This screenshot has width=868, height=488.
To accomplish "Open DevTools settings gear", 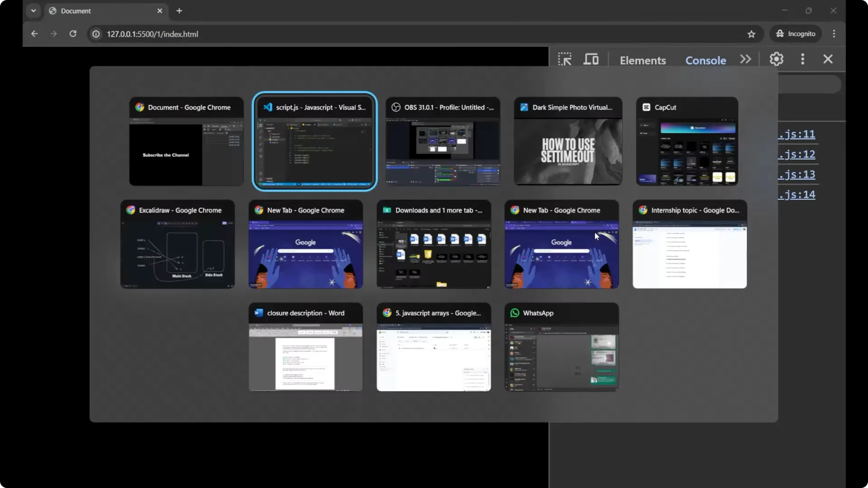I will [x=776, y=59].
